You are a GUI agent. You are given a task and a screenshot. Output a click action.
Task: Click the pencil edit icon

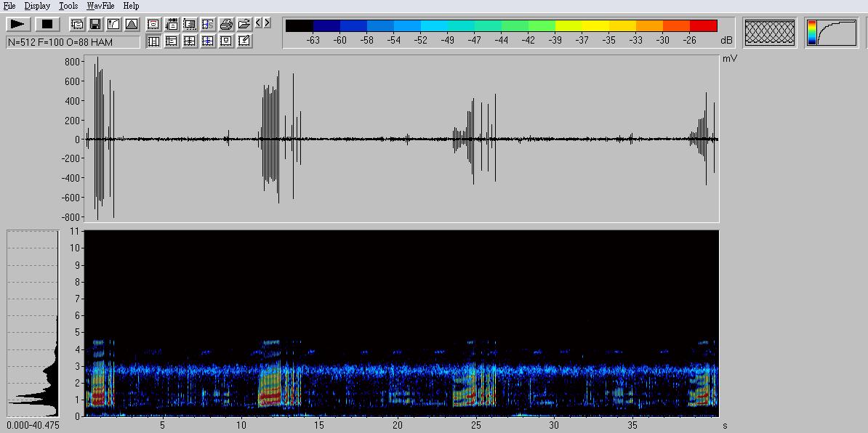click(244, 41)
